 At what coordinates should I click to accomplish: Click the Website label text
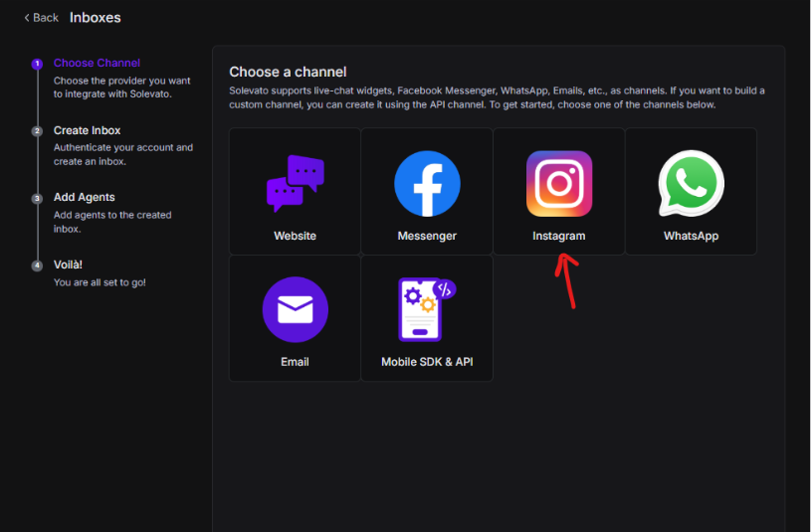pyautogui.click(x=296, y=236)
